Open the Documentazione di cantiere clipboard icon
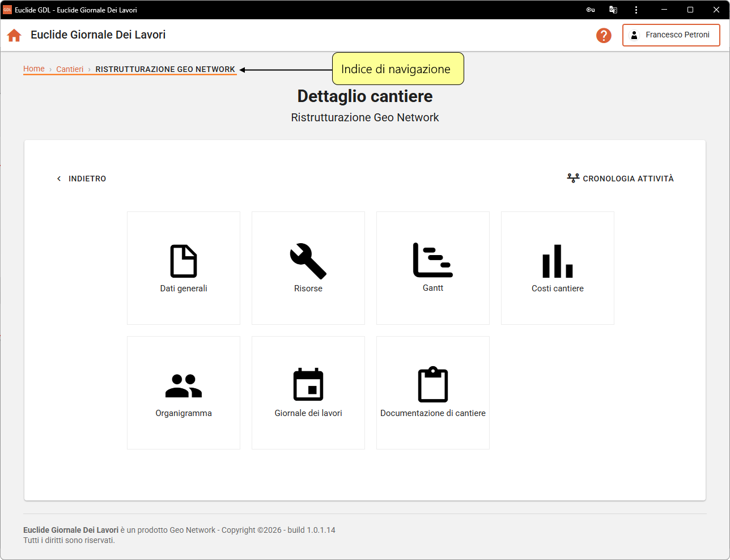 pyautogui.click(x=433, y=385)
